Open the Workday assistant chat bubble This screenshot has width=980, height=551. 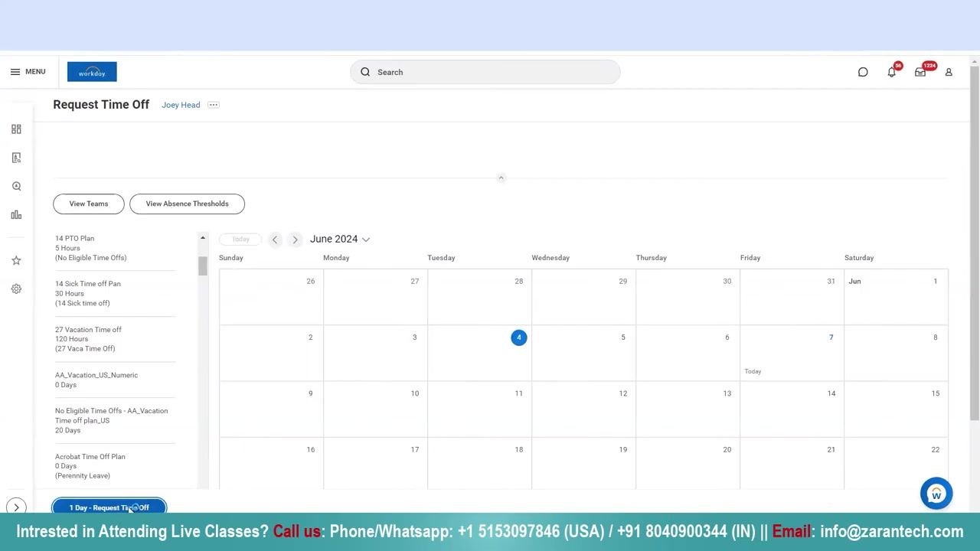[x=936, y=494]
